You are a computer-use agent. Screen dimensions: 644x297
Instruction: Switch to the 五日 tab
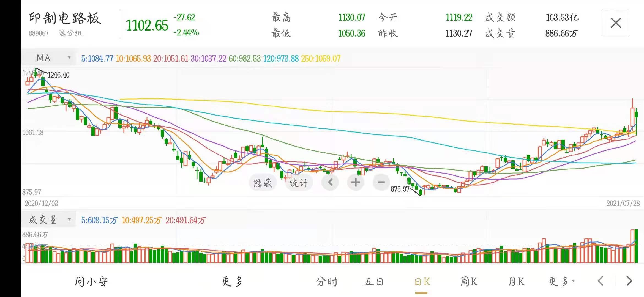pyautogui.click(x=373, y=281)
